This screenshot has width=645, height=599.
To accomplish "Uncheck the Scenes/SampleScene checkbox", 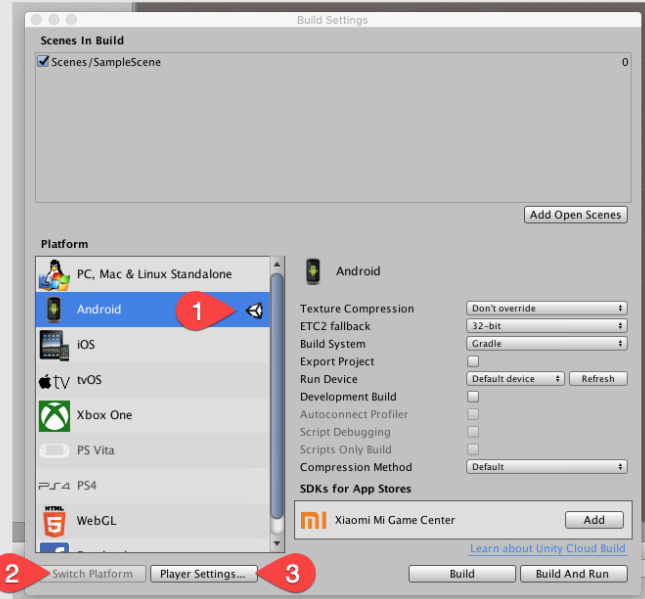I will [43, 61].
